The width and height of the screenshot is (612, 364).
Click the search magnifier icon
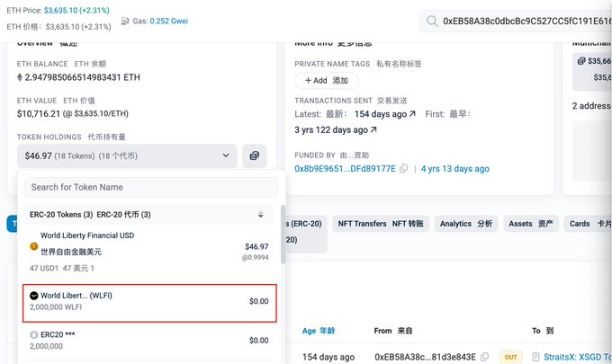[x=432, y=21]
